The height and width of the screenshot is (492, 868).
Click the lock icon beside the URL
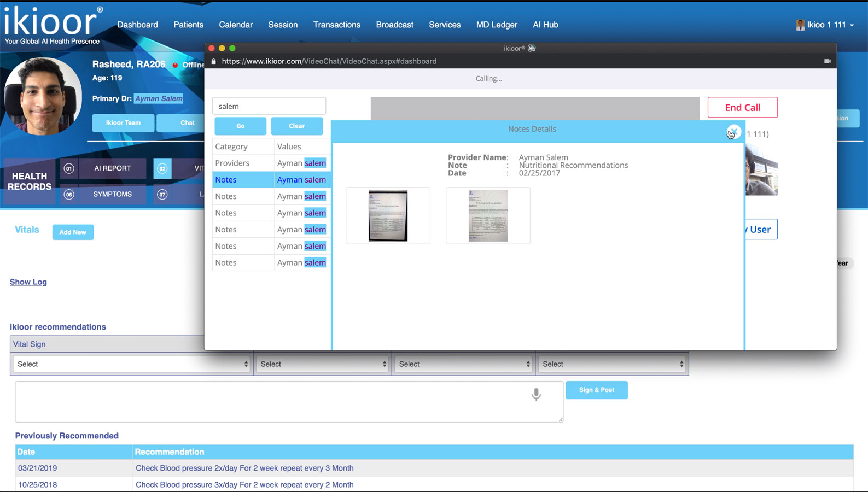click(214, 61)
